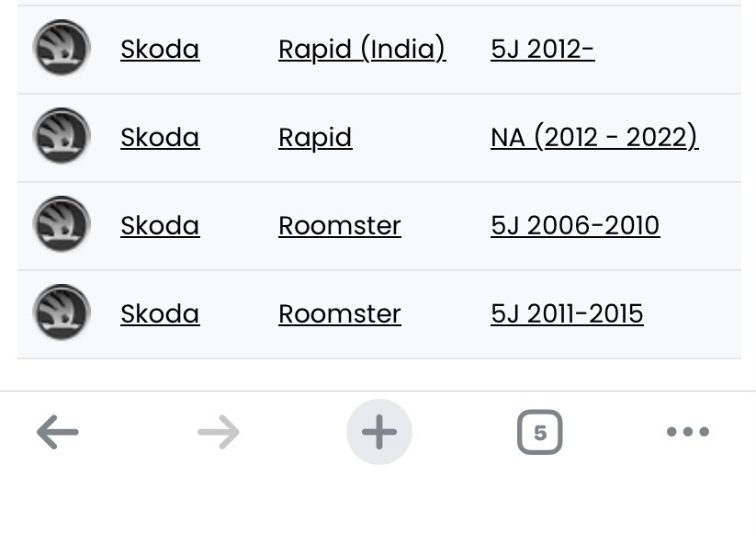Open Roomster link beside 5J 2011-2015

(x=340, y=313)
